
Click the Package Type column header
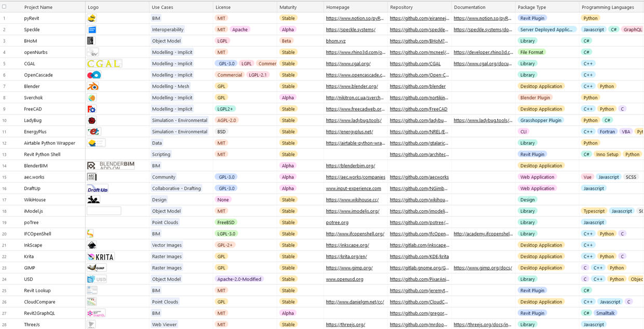(532, 7)
